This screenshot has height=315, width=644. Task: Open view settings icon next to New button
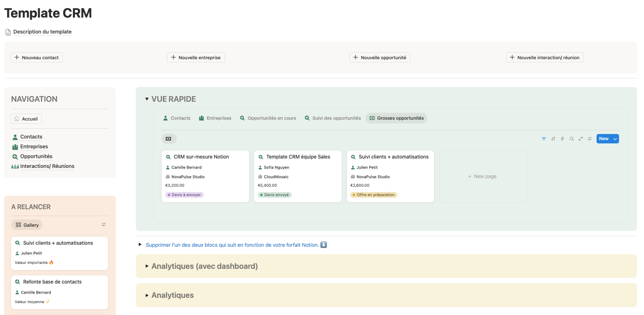pyautogui.click(x=590, y=139)
